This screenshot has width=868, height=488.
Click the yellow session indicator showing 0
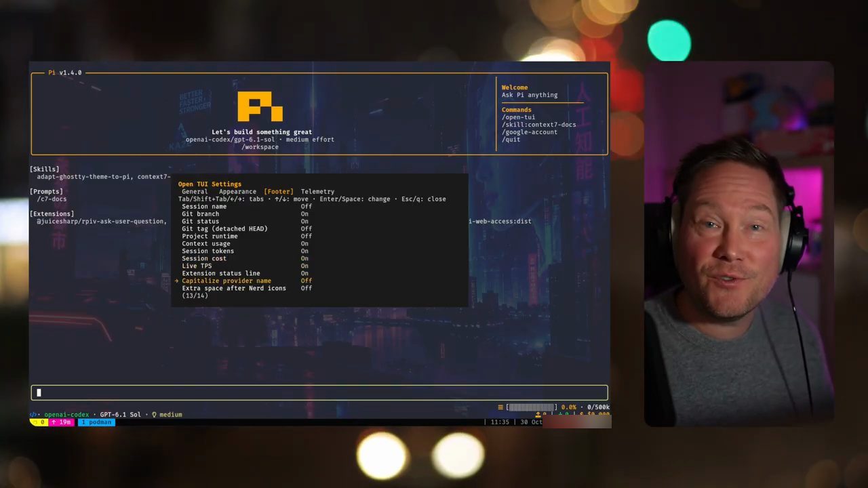click(x=39, y=422)
